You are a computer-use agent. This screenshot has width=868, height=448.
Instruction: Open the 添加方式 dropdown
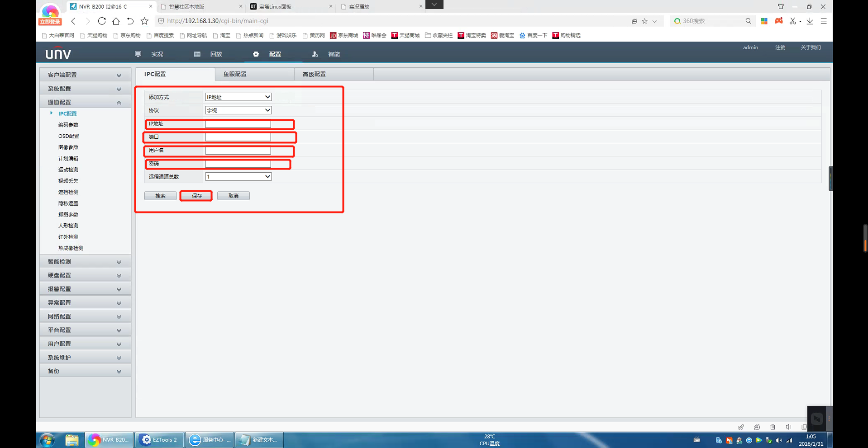coord(238,97)
